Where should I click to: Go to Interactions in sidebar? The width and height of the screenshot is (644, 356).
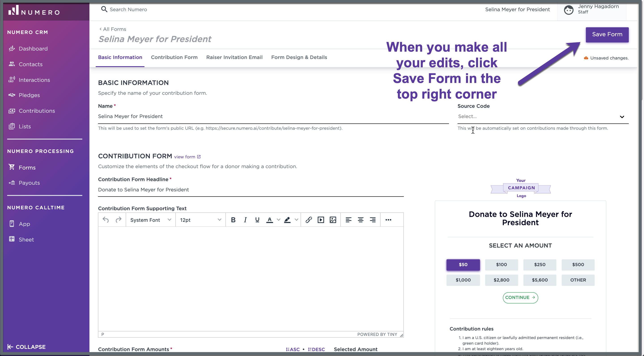[x=29, y=80]
